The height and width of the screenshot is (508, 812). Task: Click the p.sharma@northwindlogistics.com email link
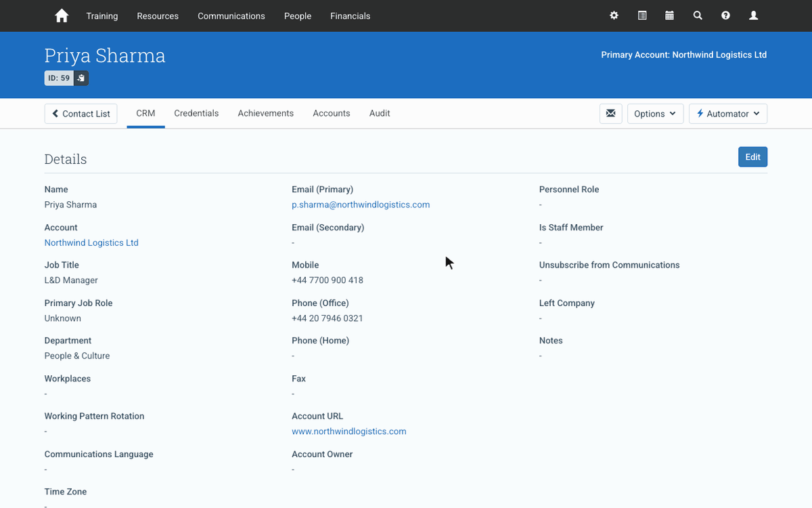click(x=361, y=205)
